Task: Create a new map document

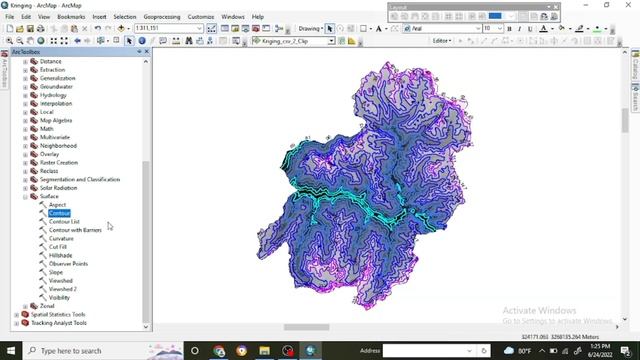Action: point(9,29)
